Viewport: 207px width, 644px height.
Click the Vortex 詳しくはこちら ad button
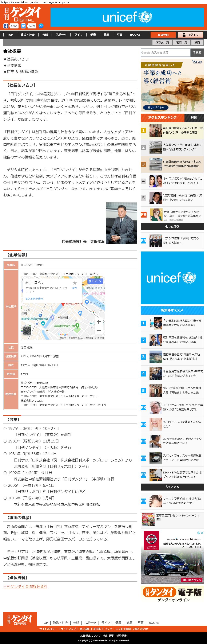pyautogui.click(x=156, y=107)
